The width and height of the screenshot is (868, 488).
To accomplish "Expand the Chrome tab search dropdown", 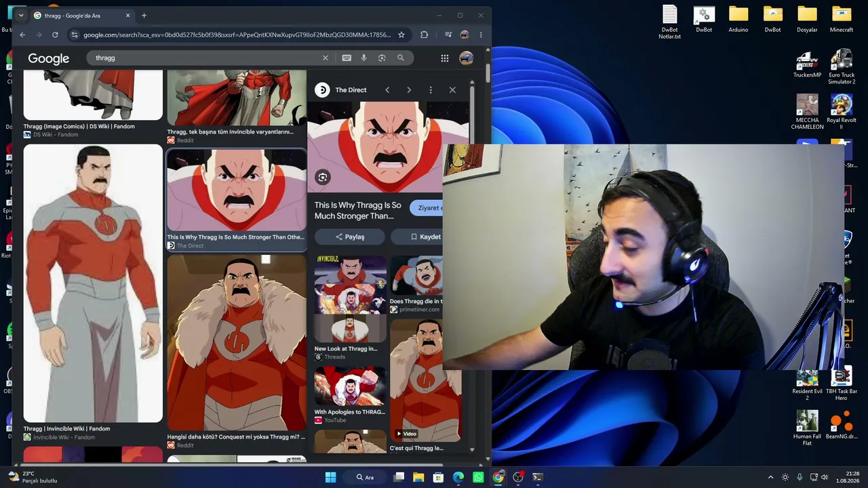I will pyautogui.click(x=22, y=15).
